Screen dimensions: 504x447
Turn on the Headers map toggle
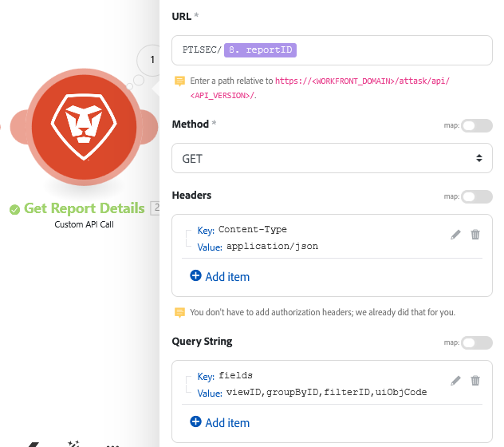click(x=476, y=196)
